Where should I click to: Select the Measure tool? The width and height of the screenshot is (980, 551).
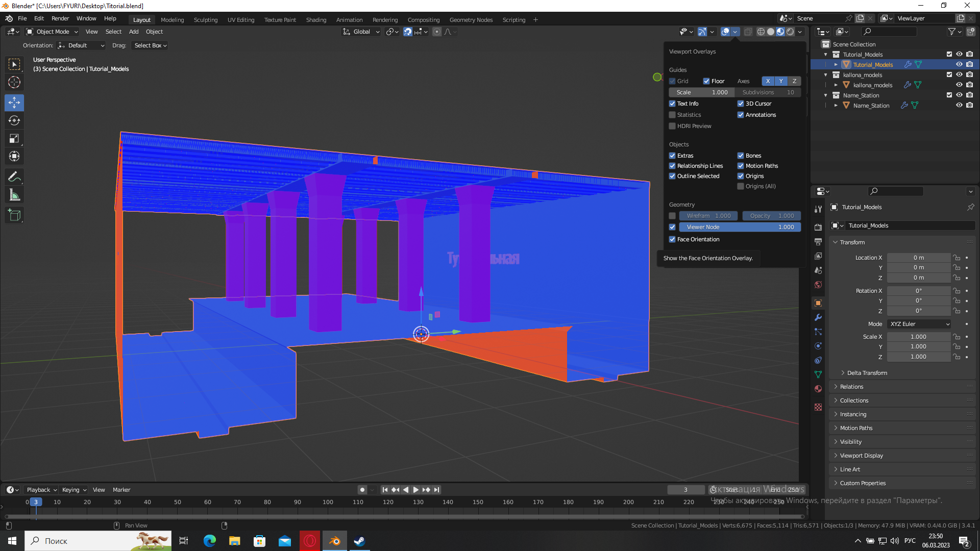coord(14,195)
